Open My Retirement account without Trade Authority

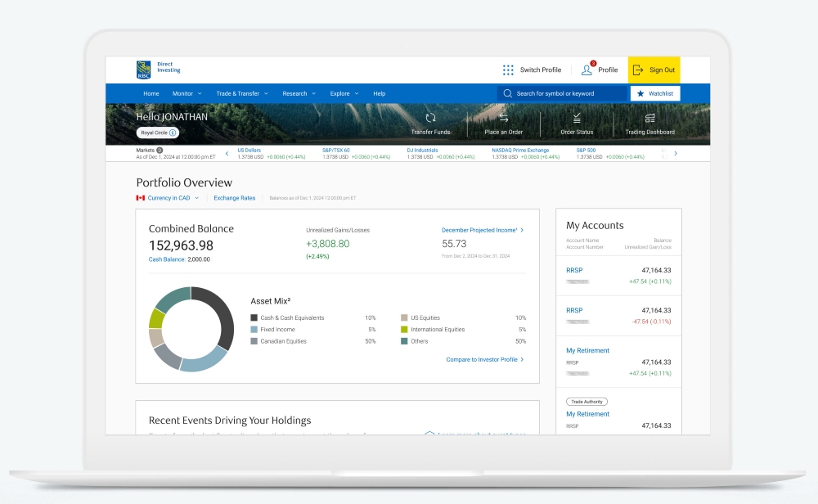[x=587, y=351]
